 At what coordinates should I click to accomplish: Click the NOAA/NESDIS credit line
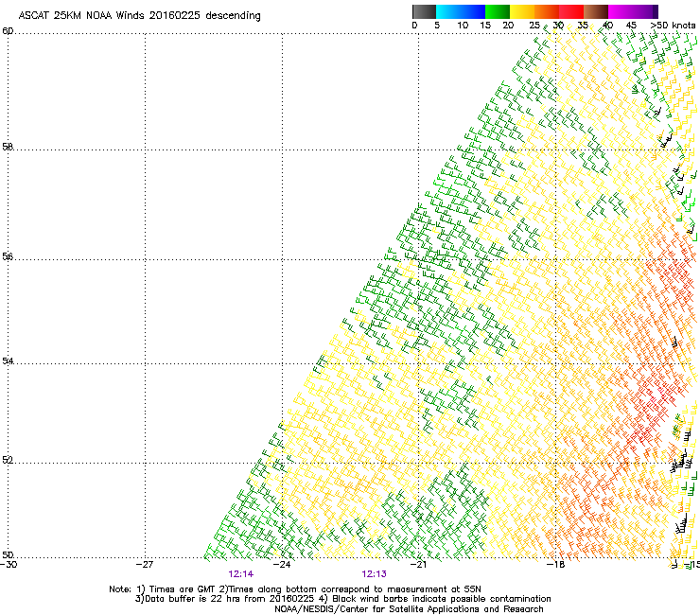click(409, 609)
